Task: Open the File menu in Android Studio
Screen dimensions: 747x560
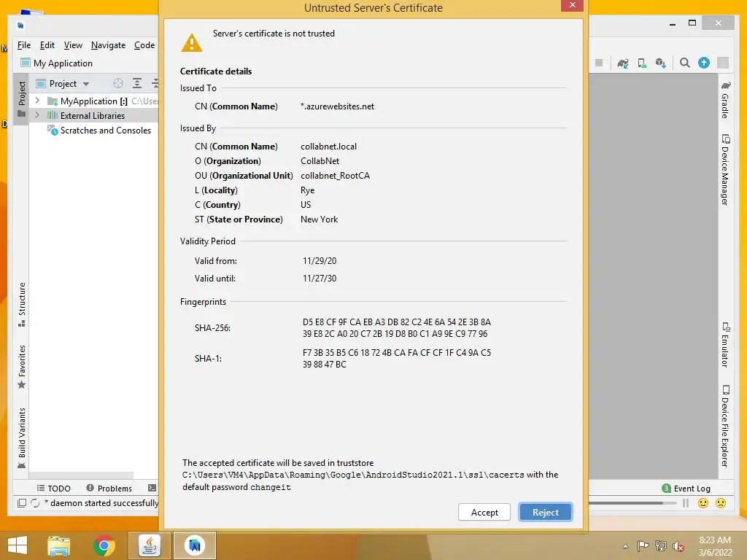Action: pyautogui.click(x=24, y=45)
